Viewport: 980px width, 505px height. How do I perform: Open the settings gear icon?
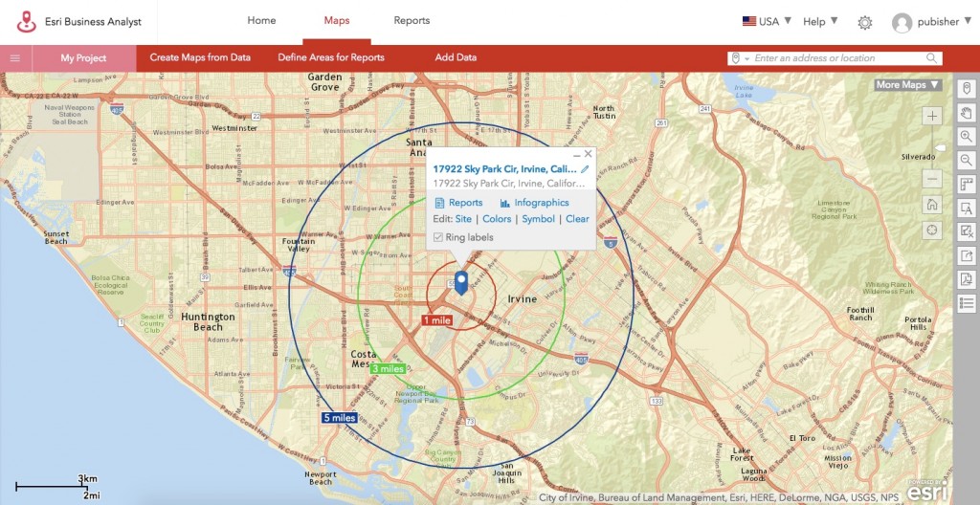[864, 23]
